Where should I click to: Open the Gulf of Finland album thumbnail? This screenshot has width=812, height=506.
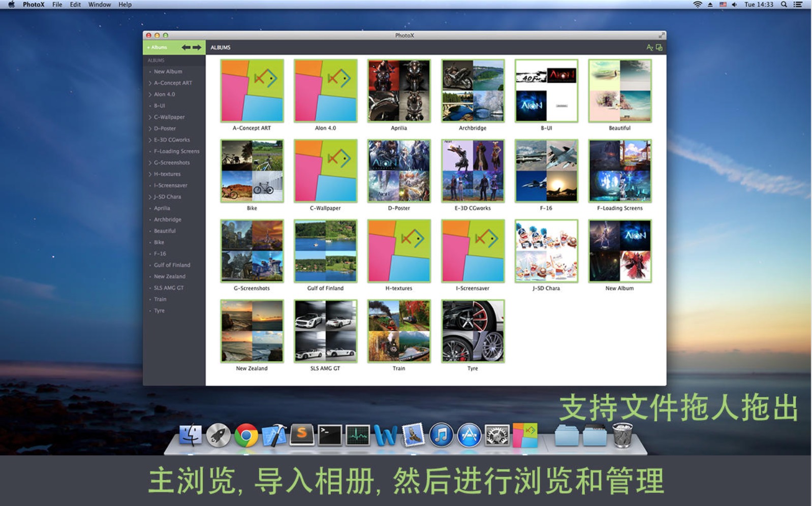326,251
